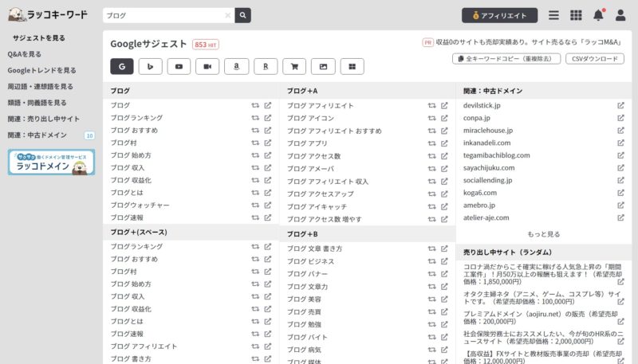Open the user account icon
This screenshot has width=638, height=364.
click(620, 15)
